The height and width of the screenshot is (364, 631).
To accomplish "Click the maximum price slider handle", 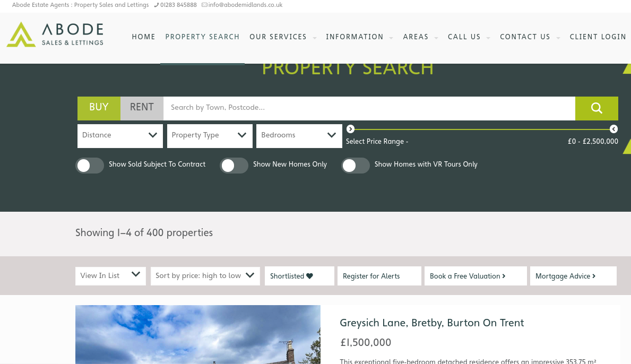I will [613, 129].
